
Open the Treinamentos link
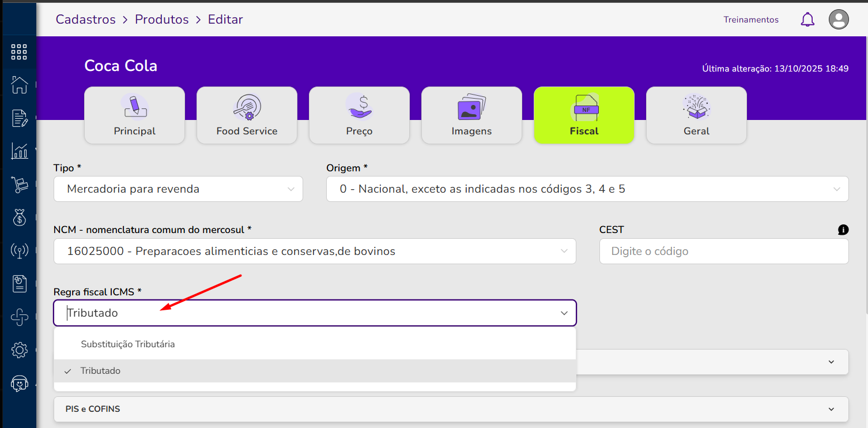751,20
